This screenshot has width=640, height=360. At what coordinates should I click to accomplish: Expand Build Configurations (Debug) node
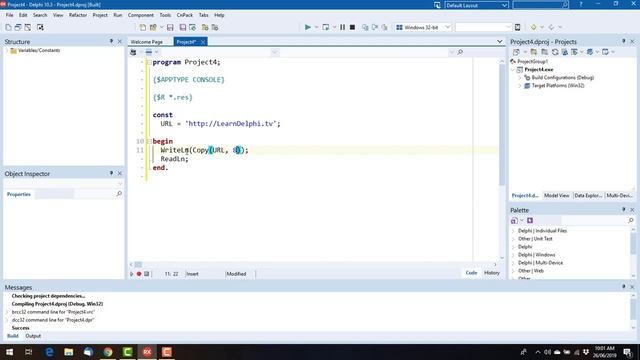click(x=520, y=78)
